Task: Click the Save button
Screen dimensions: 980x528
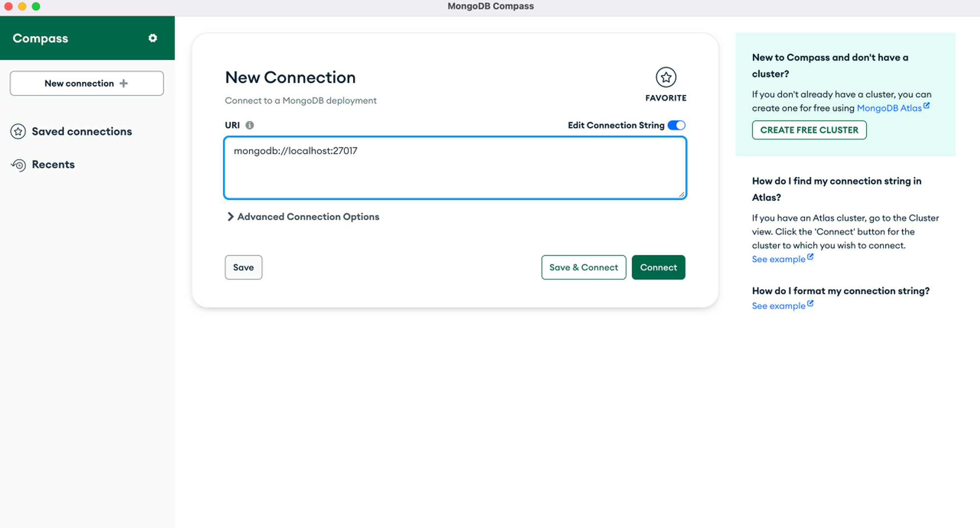Action: 244,267
